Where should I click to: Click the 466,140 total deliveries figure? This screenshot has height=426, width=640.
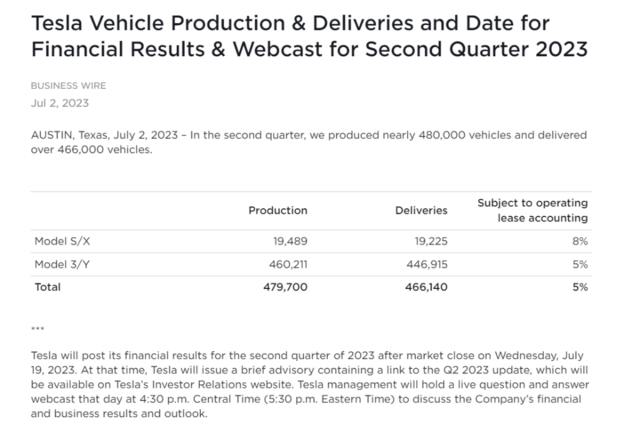pos(425,287)
